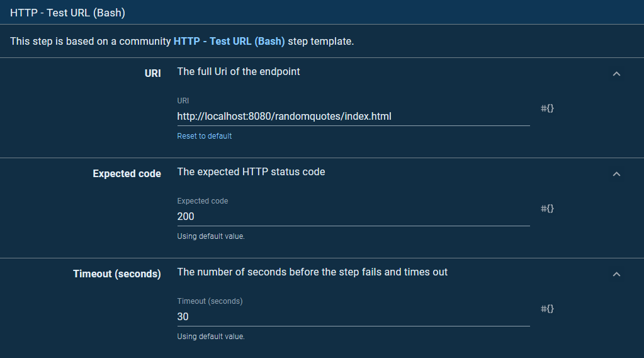The image size is (644, 358).
Task: Click the bold Timeout (seconds) section label
Action: coord(116,274)
